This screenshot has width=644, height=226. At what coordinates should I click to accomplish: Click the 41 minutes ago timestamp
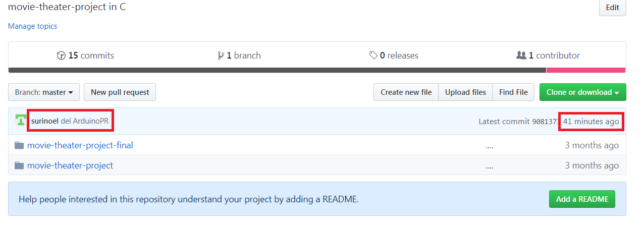[591, 122]
